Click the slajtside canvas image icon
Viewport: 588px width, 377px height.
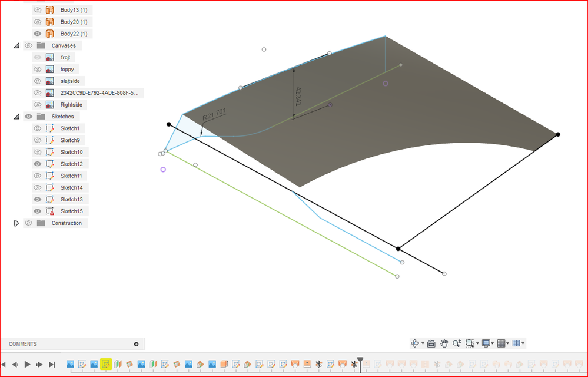click(x=49, y=81)
